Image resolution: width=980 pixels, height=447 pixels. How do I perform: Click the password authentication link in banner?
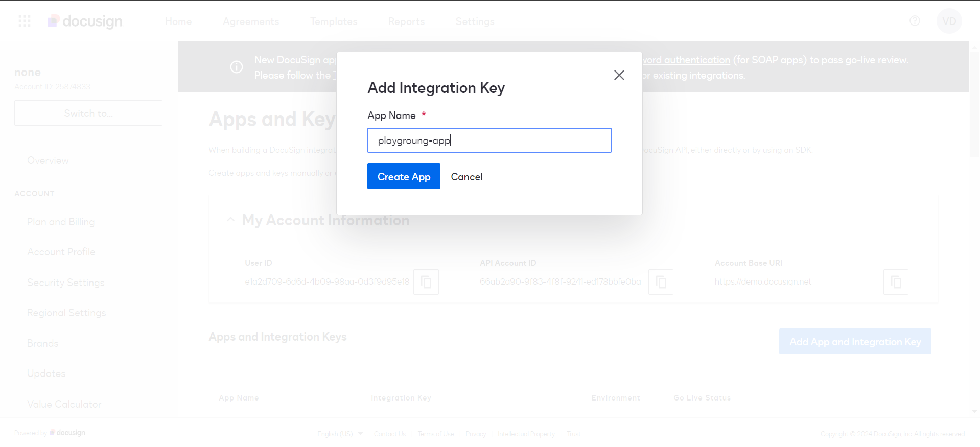pos(686,60)
